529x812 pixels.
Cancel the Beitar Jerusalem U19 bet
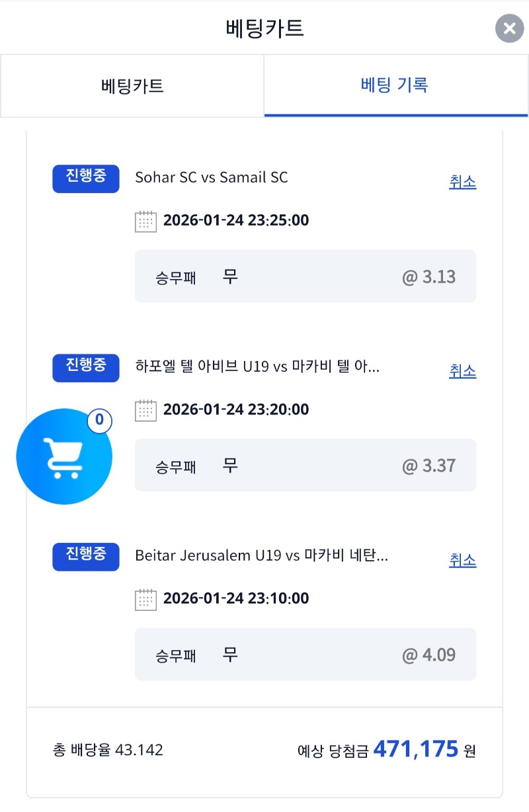pos(462,561)
